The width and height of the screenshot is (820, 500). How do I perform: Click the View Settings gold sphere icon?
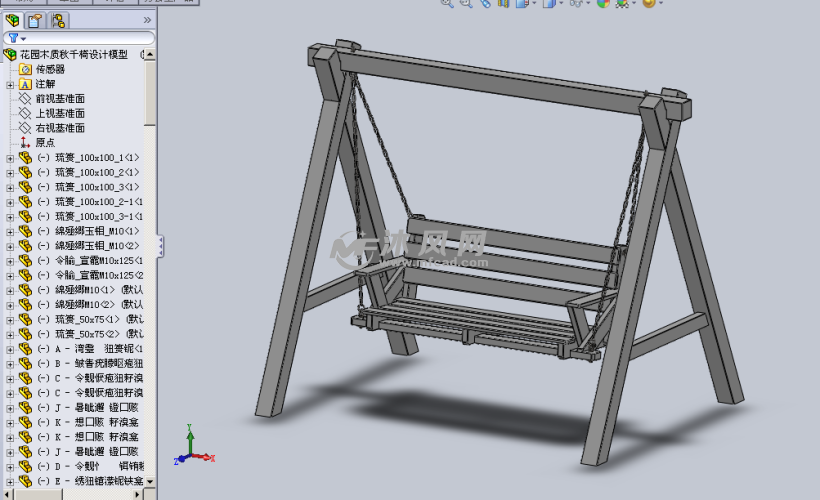coord(648,3)
